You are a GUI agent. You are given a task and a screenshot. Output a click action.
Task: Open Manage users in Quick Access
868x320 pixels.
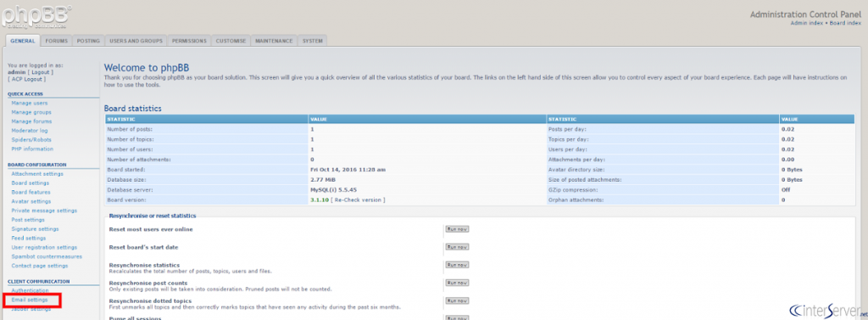click(x=30, y=104)
